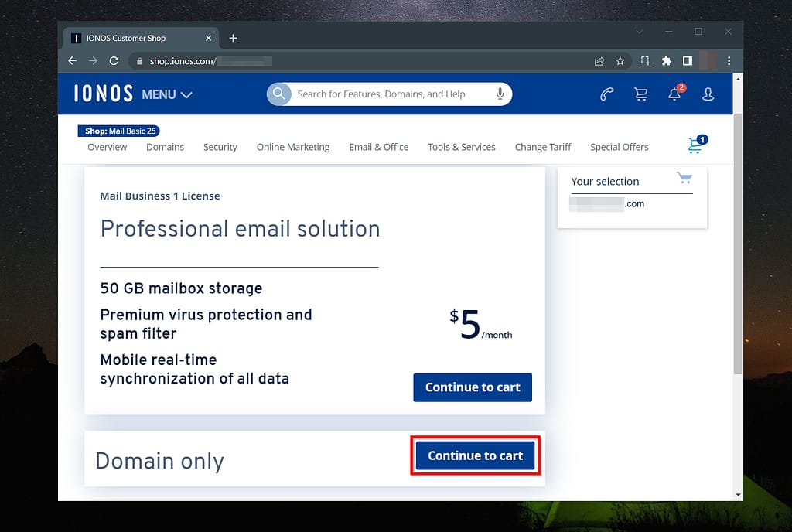The width and height of the screenshot is (792, 532).
Task: Click 'Mobile real-time synchronization of all data' text
Action: 194,369
